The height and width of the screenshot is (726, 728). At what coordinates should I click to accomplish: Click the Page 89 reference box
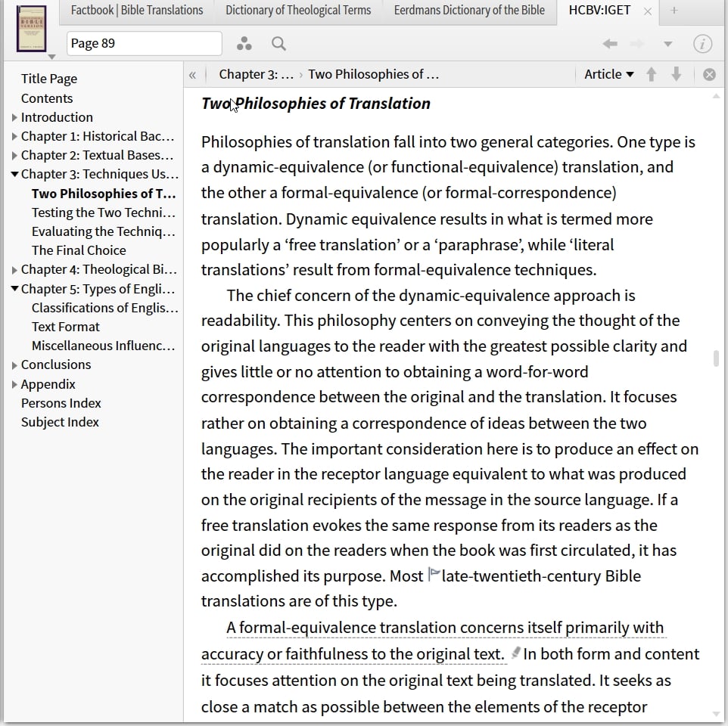point(144,44)
